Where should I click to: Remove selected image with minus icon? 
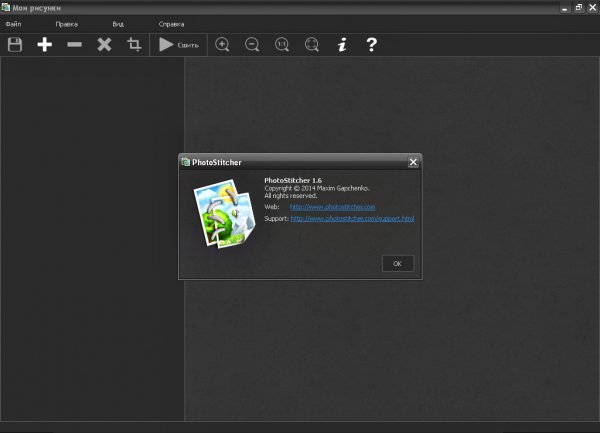point(74,45)
